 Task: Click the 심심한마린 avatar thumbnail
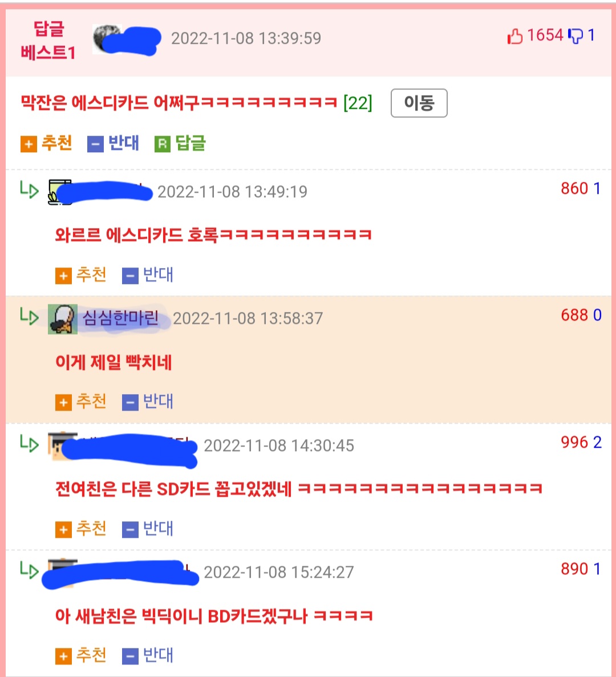click(63, 319)
